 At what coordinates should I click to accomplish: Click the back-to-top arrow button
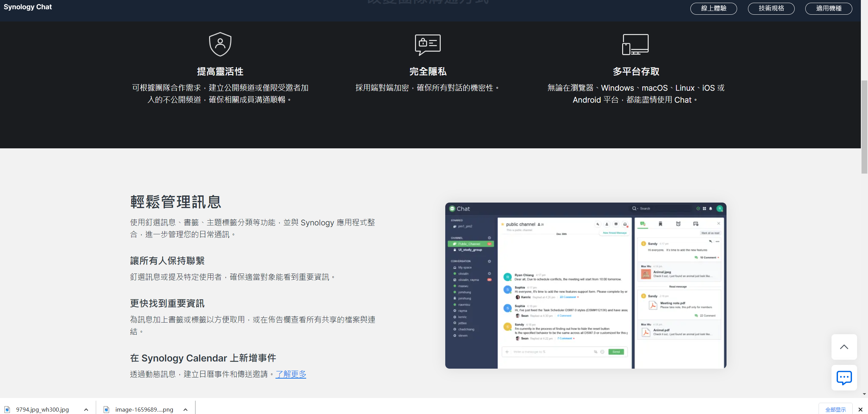(x=844, y=347)
